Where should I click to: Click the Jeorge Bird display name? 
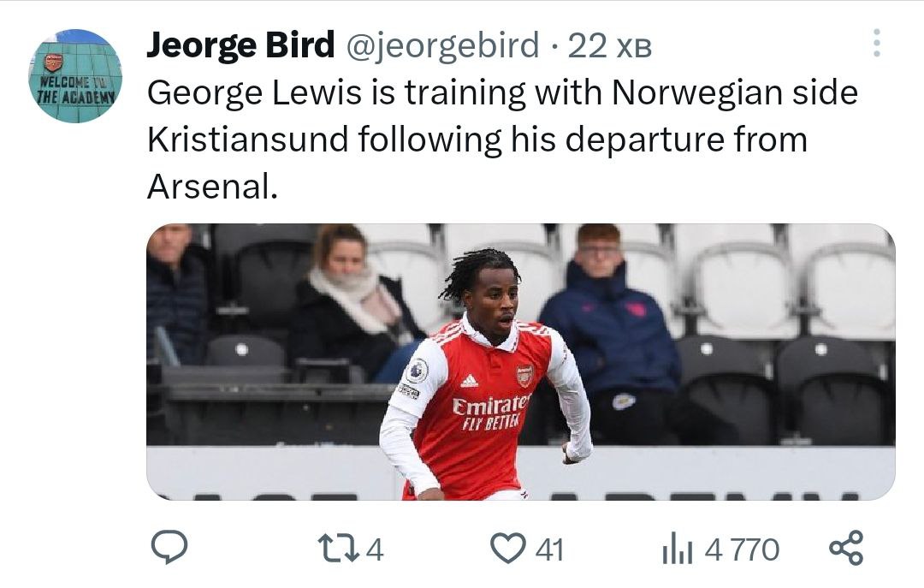tap(240, 45)
